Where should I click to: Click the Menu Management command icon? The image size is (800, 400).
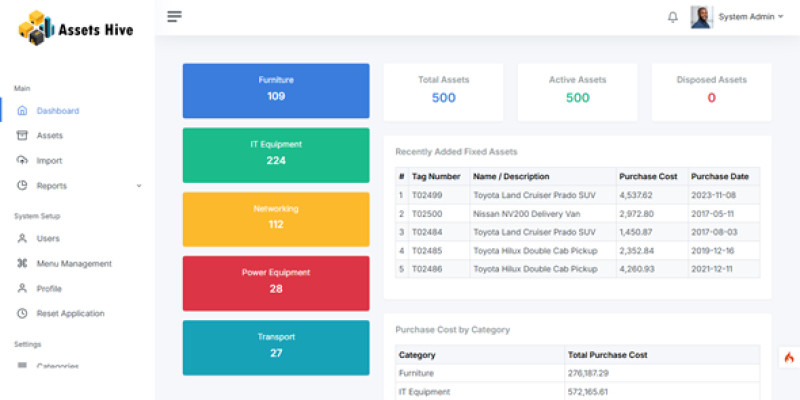point(22,263)
